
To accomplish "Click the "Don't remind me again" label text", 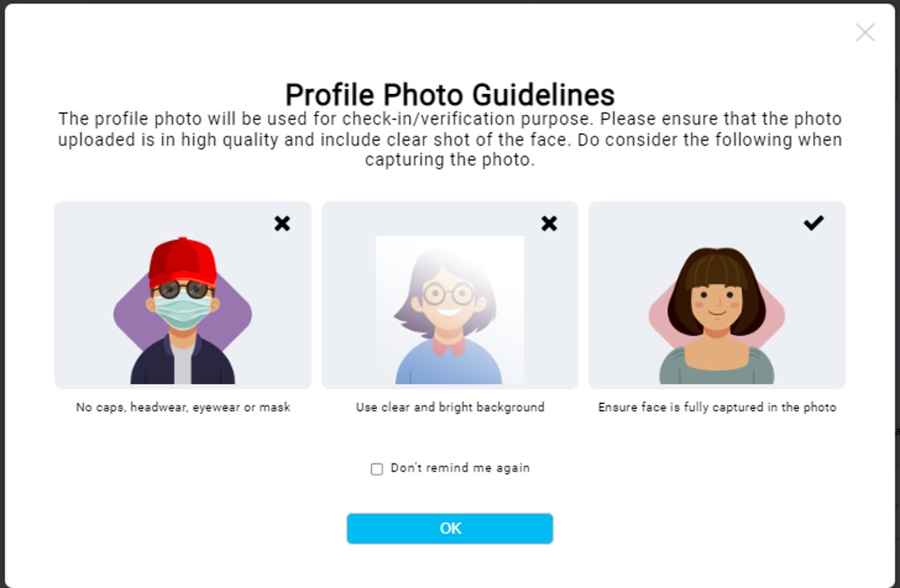I will (x=460, y=468).
